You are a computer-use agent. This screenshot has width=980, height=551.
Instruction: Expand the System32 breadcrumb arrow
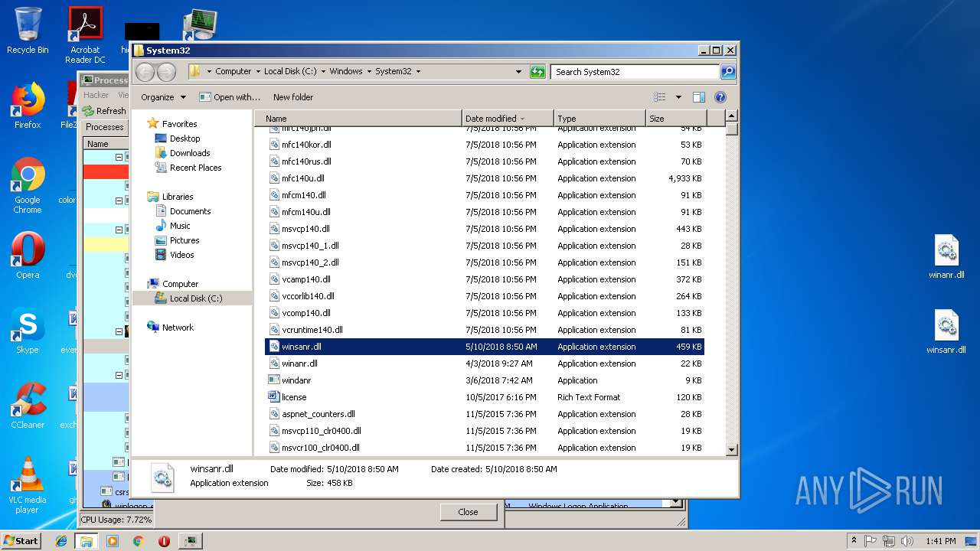tap(418, 72)
